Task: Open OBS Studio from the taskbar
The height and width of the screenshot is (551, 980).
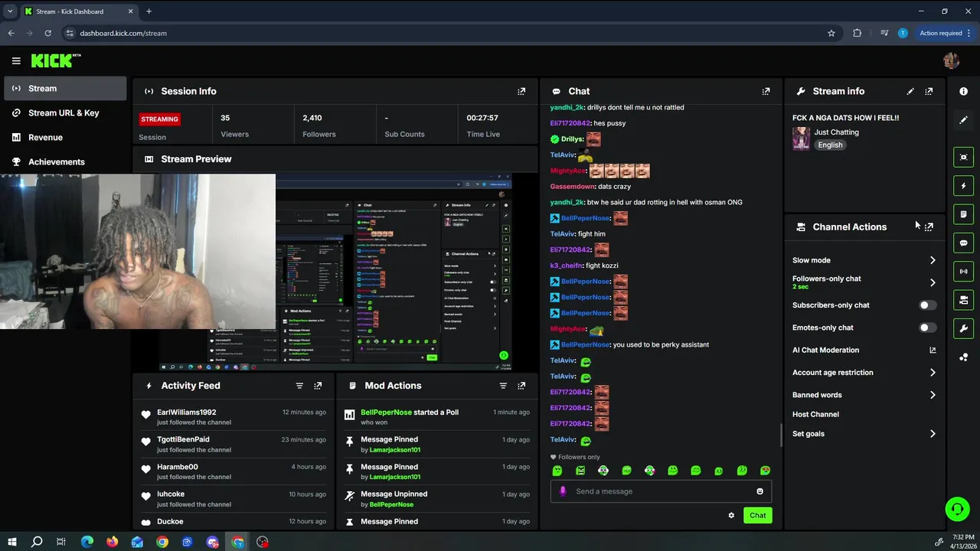Action: point(263,542)
